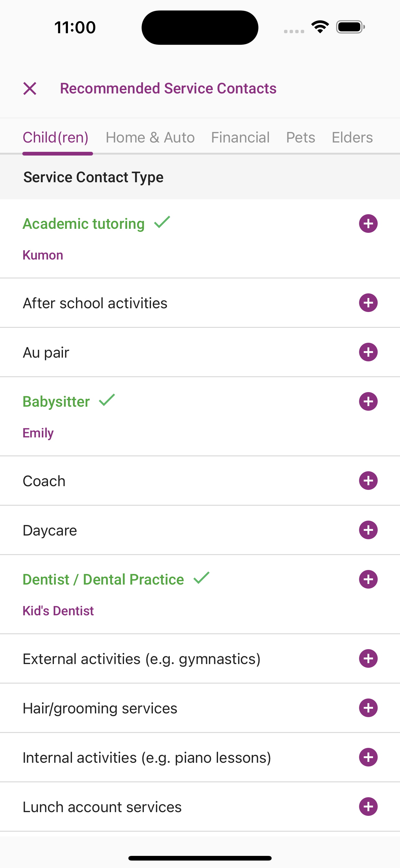Open the Financial tab

(240, 138)
